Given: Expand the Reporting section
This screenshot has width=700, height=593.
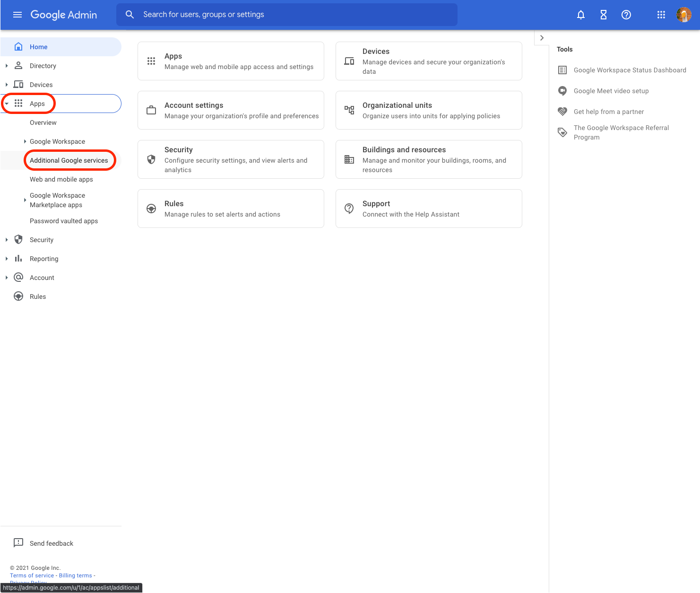Looking at the screenshot, I should 7,259.
